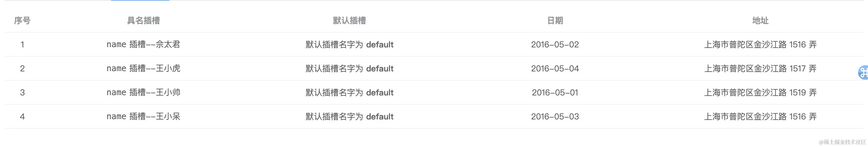Click date cell 2016-05-04
Viewport: 868px width, 147px height.
point(555,68)
